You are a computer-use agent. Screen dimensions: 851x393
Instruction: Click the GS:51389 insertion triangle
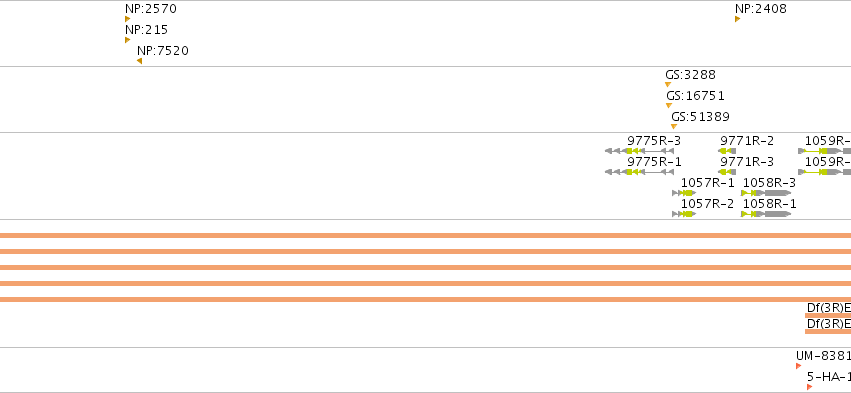(674, 126)
